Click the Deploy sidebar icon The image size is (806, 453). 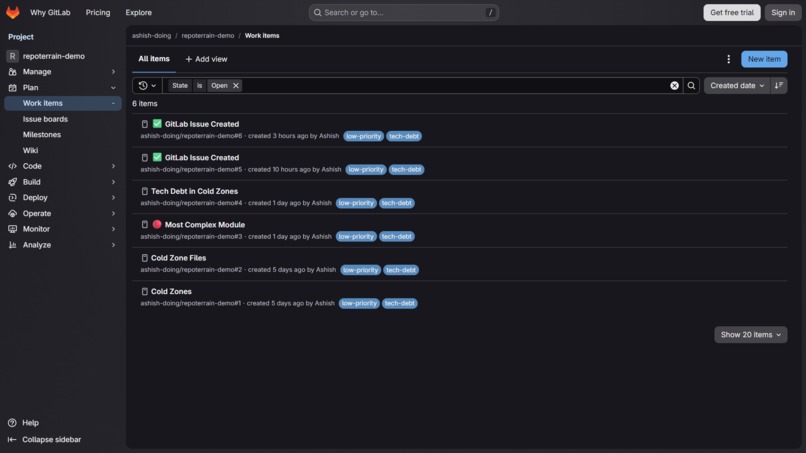[12, 197]
